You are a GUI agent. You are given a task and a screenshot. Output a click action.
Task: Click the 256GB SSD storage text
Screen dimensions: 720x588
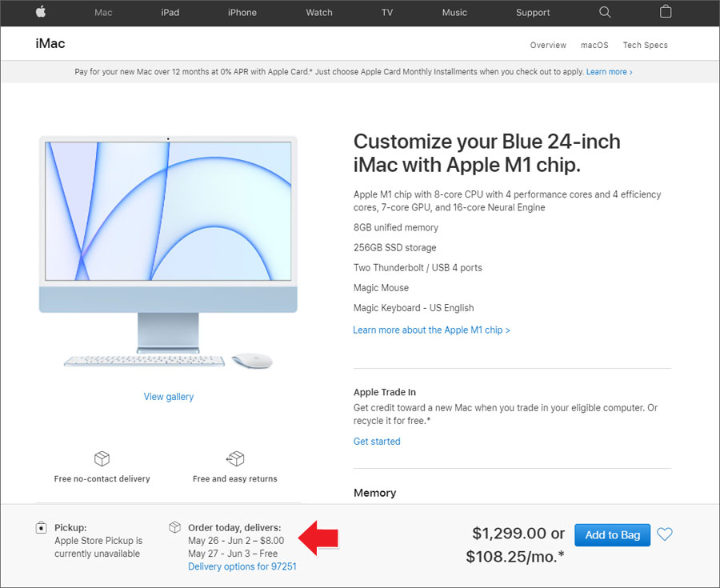(395, 248)
